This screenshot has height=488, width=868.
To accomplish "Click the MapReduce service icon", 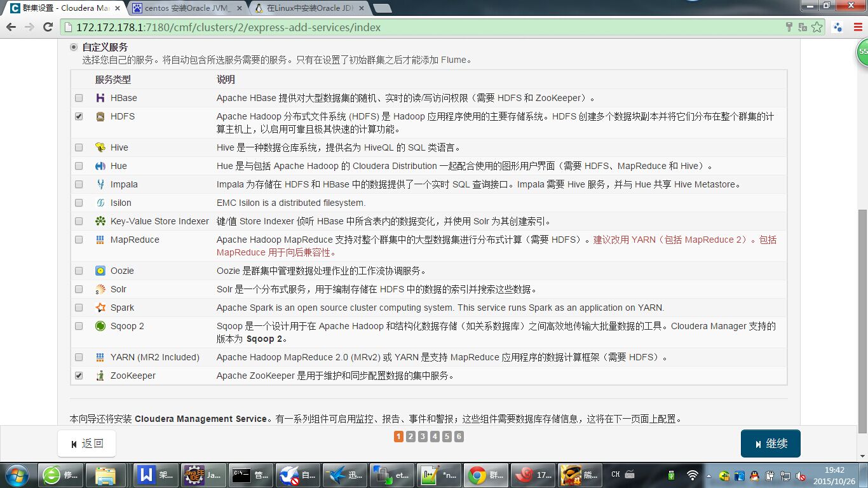I will click(100, 240).
